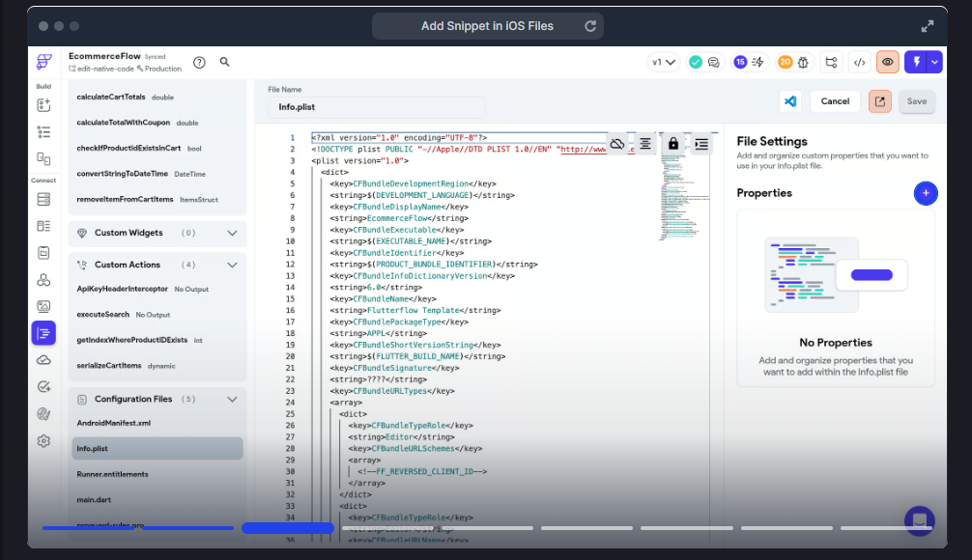The image size is (972, 560).
Task: Expand the Custom Widgets section
Action: [x=232, y=233]
